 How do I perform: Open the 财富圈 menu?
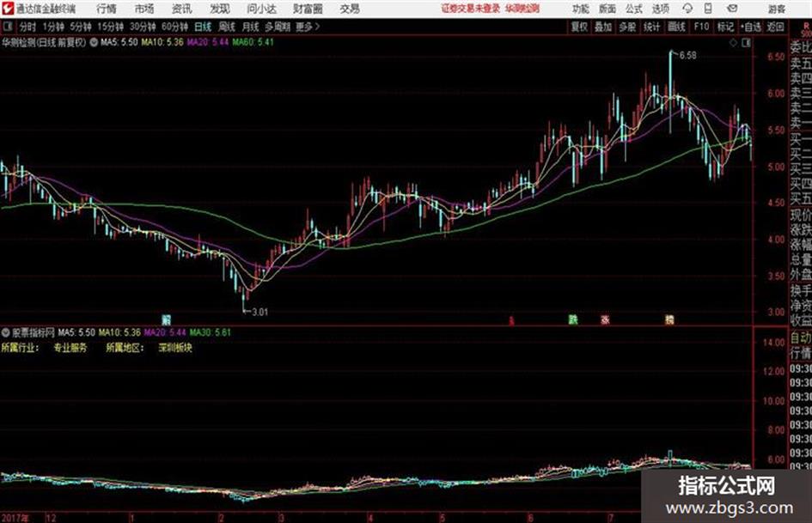coord(308,9)
